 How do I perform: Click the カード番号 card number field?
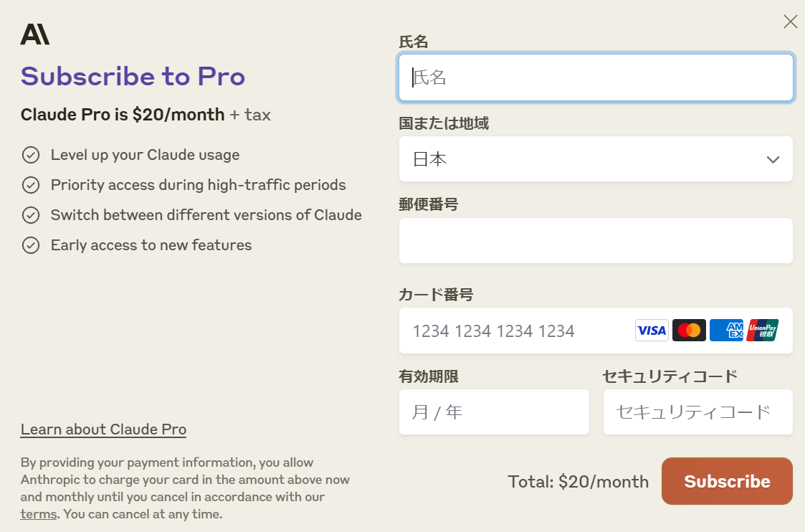(516, 331)
